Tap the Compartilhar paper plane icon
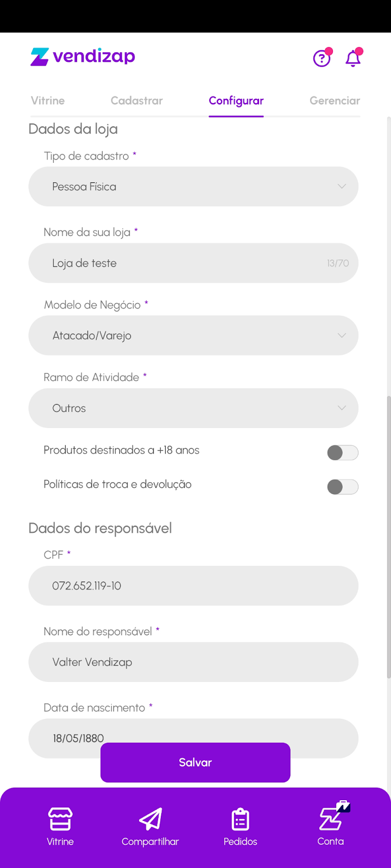Viewport: 391px width, 868px height. [150, 826]
